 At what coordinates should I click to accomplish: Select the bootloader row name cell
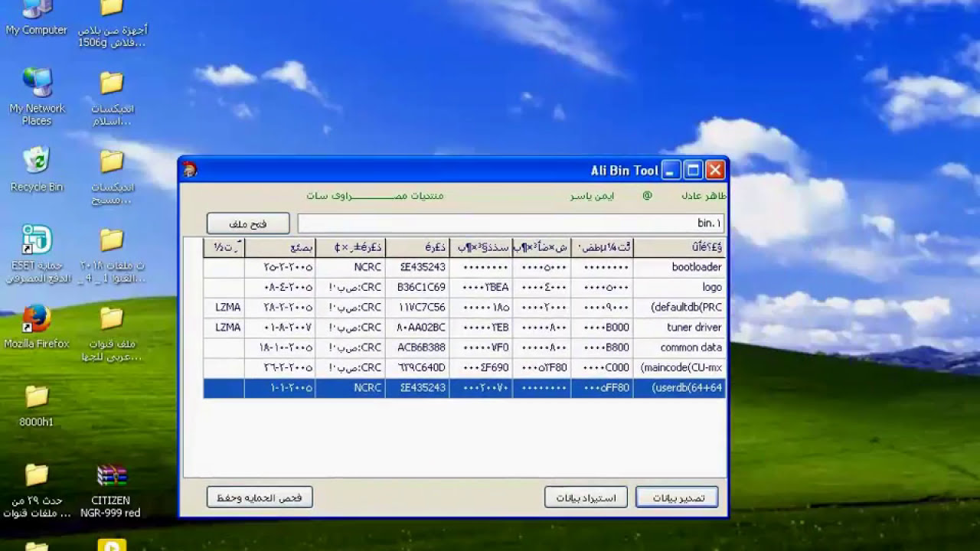click(679, 267)
